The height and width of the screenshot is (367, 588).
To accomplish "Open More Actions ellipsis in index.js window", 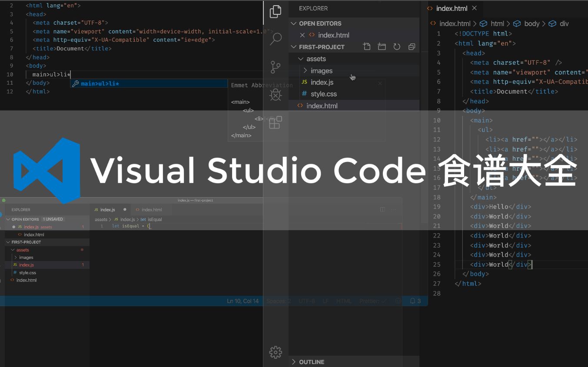I will [x=394, y=209].
